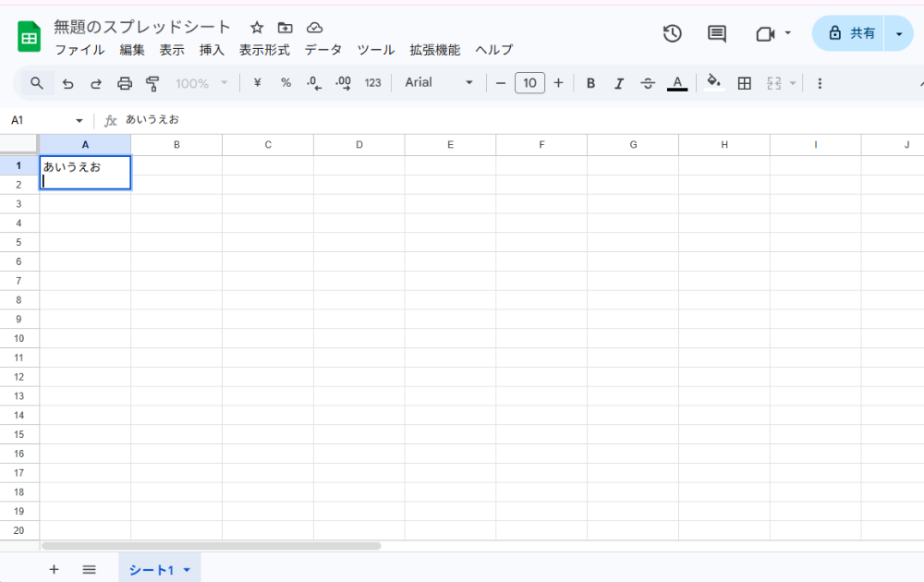Expand the 100% zoom dropdown

click(x=201, y=83)
